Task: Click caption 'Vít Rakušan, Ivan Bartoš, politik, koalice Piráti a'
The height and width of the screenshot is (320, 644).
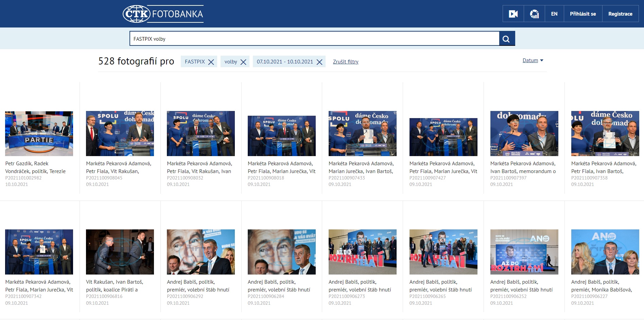Action: 115,286
